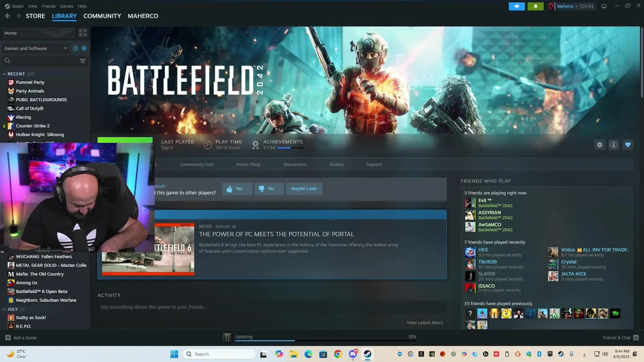Open Games and Software filter dropdown

point(36,48)
